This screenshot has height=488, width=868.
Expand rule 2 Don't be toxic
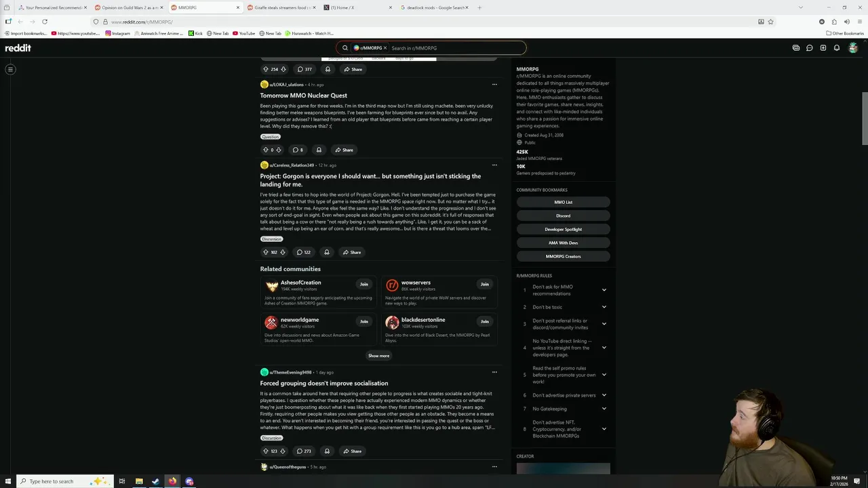(604, 307)
